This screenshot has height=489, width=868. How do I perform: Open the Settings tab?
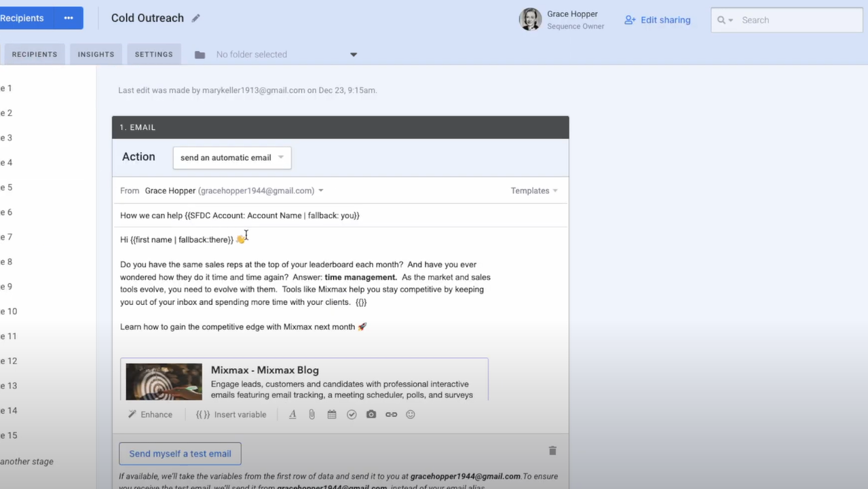pos(153,54)
